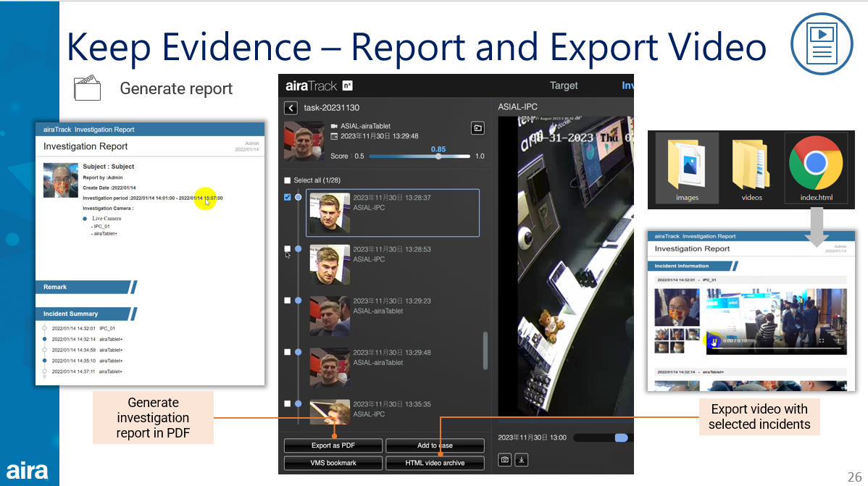Switch to the Target tab
This screenshot has width=868, height=486.
pos(564,85)
